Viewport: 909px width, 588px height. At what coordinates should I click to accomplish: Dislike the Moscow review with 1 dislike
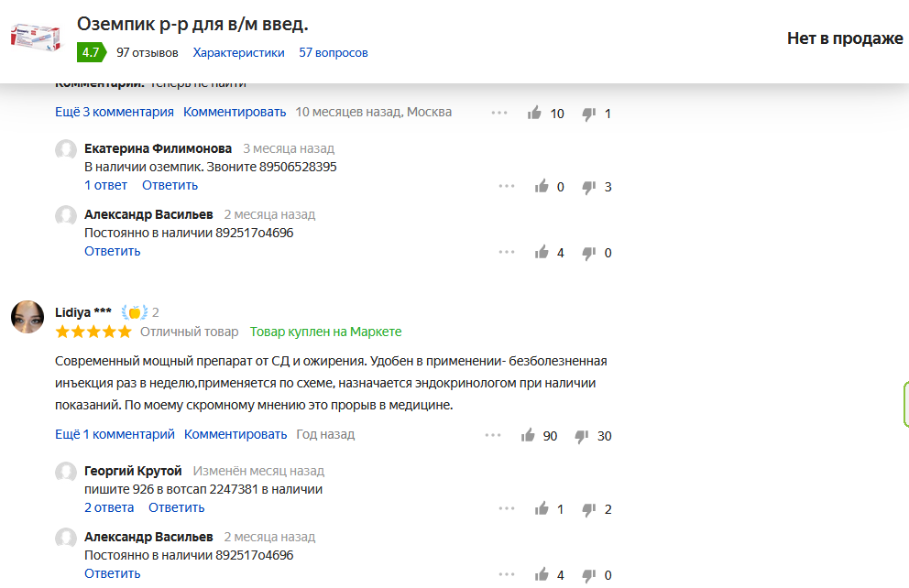[588, 114]
